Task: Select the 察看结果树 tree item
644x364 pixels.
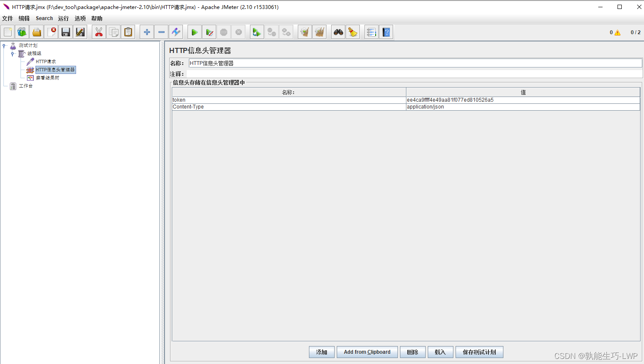Action: point(47,78)
